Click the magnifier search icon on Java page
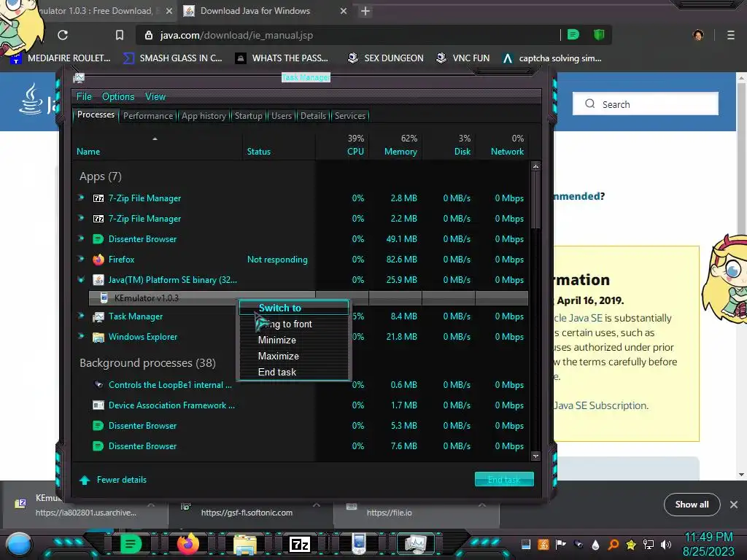747x560 pixels. (x=589, y=104)
